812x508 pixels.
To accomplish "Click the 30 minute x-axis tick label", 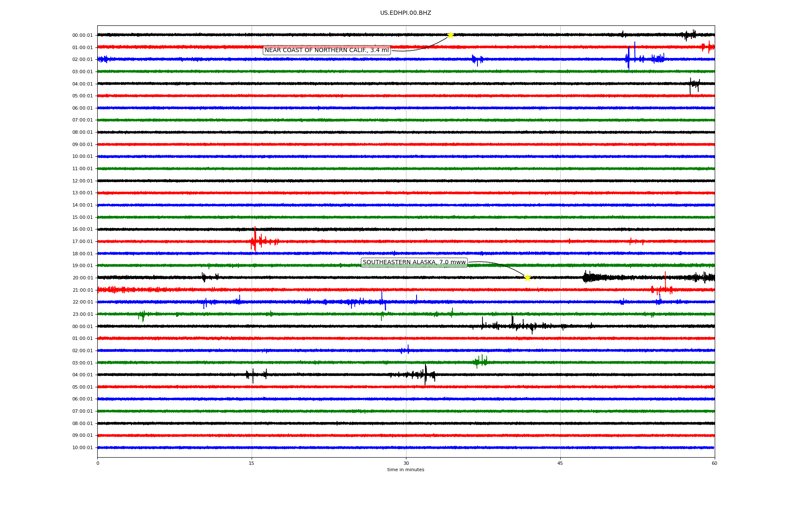I will tap(406, 463).
